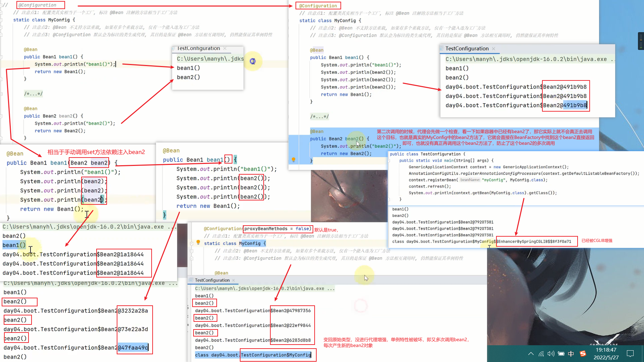Click the battery status tray icon
Screen dimensions: 644x362
tap(561, 354)
